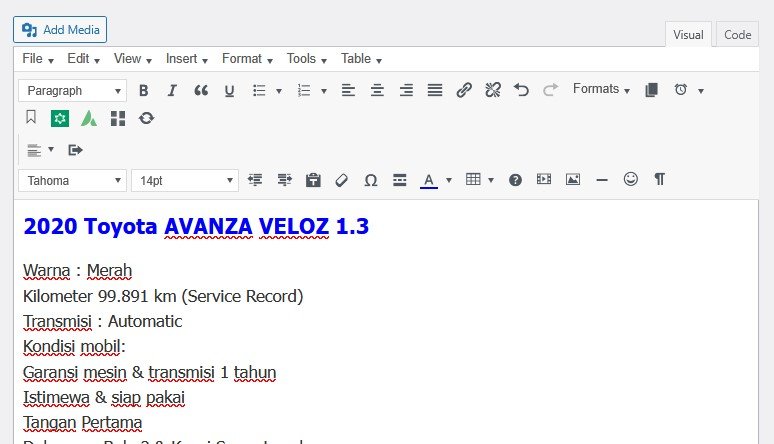Viewport: 774px width, 444px height.
Task: Expand the Tahoma font family dropdown
Action: pyautogui.click(x=72, y=180)
